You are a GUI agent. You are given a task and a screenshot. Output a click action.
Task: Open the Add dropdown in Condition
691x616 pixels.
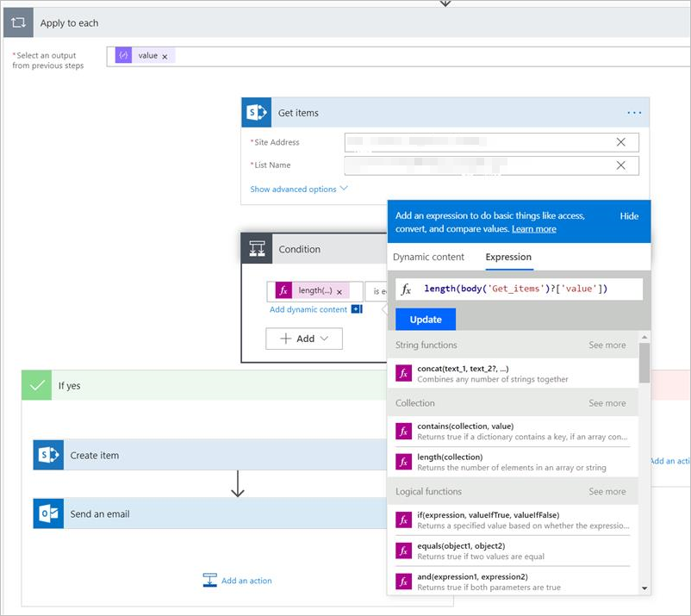(304, 339)
